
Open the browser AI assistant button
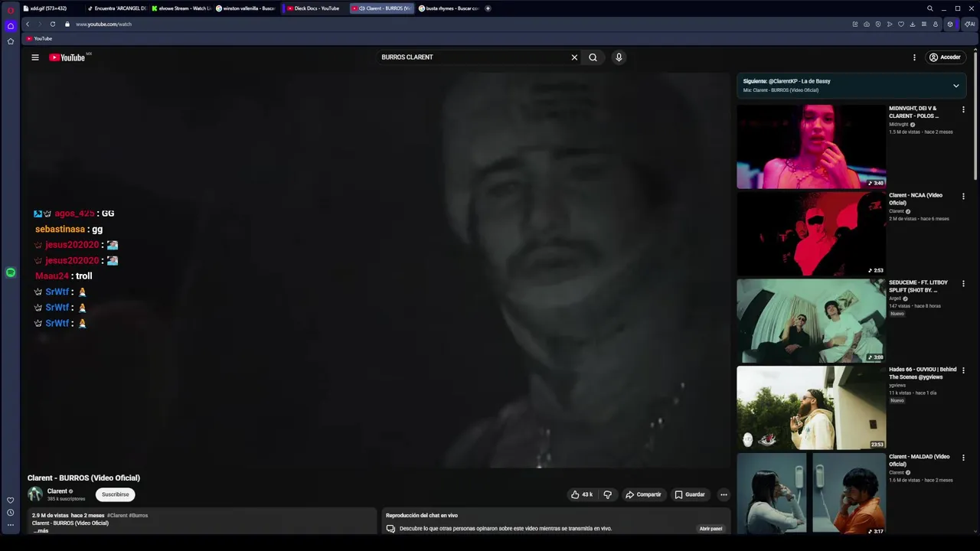[x=969, y=24]
